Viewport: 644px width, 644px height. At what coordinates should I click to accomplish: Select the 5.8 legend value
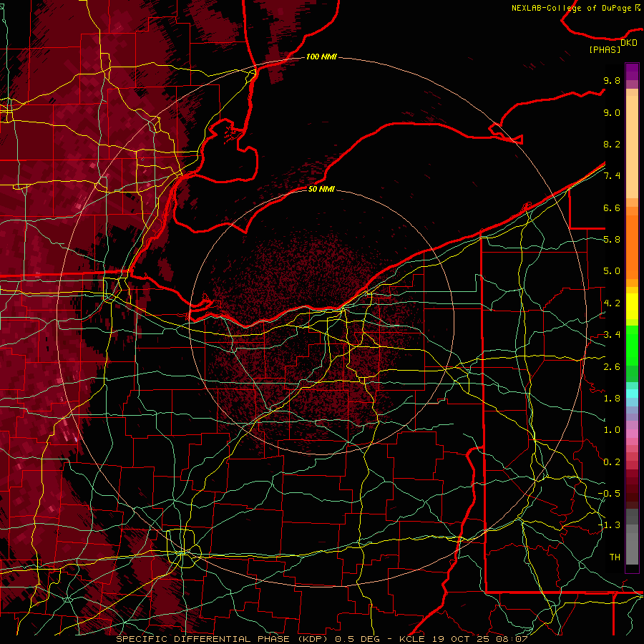[x=612, y=240]
